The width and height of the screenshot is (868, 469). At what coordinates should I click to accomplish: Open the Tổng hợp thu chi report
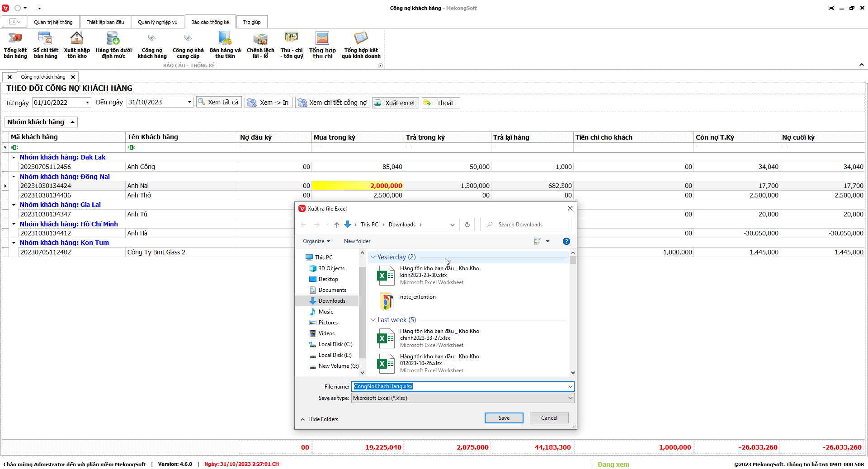click(322, 45)
